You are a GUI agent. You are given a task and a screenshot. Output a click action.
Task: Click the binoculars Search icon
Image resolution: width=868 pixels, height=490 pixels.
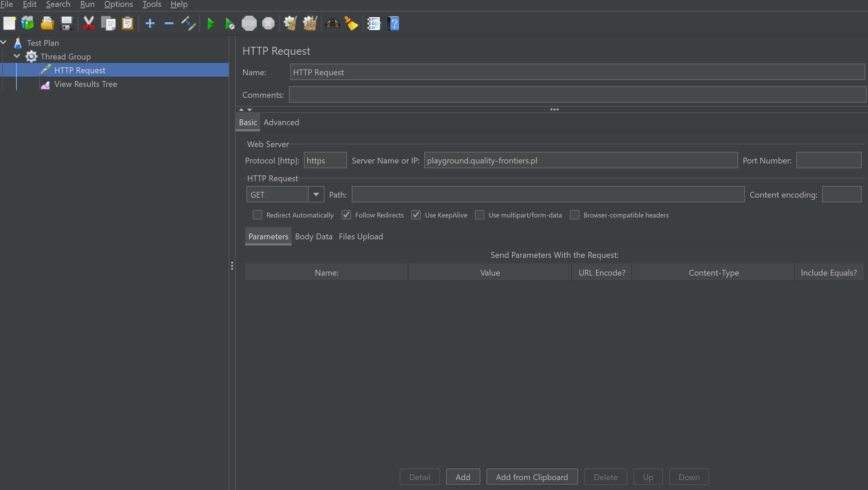tap(332, 24)
